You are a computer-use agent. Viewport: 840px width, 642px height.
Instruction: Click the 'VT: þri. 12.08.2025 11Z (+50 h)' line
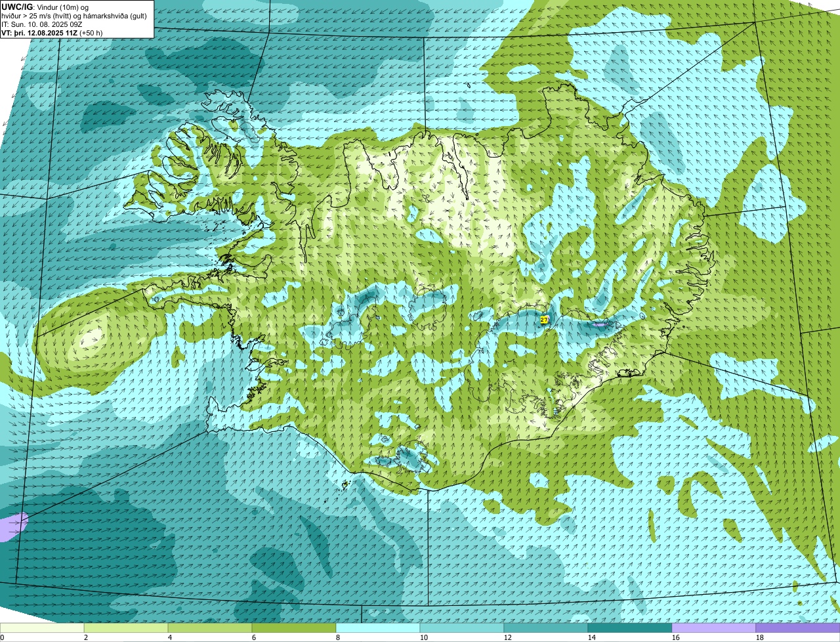tap(52, 33)
